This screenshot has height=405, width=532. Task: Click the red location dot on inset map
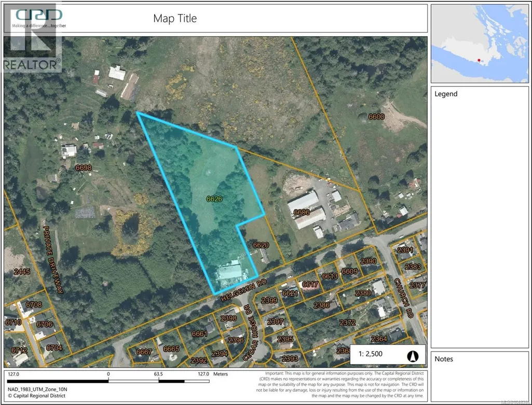pos(479,60)
